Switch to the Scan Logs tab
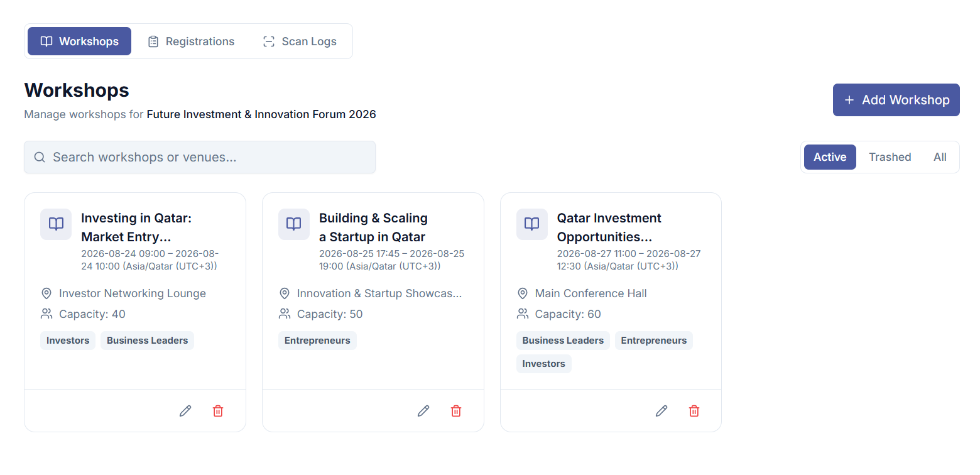The height and width of the screenshot is (475, 980). click(x=300, y=41)
